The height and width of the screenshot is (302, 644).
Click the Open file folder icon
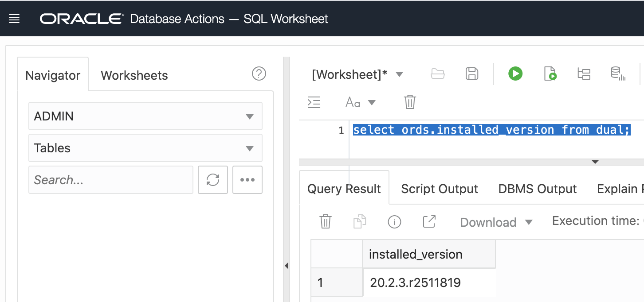point(438,74)
